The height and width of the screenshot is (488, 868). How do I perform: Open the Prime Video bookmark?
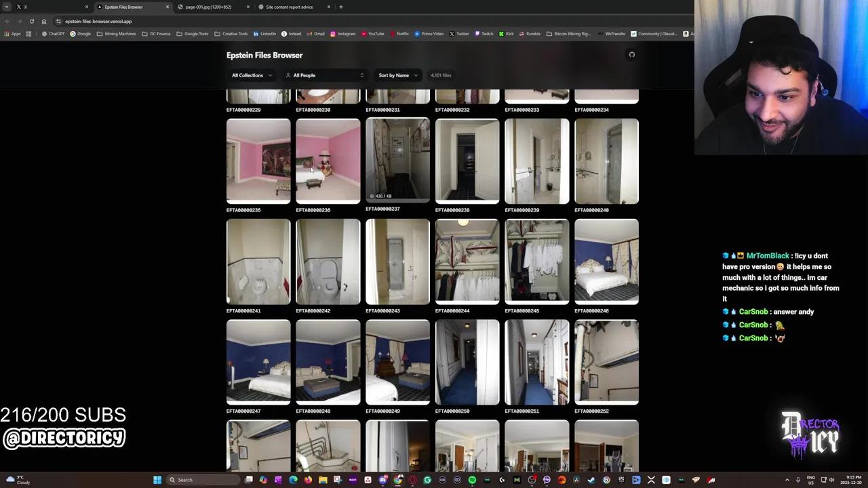pyautogui.click(x=429, y=34)
